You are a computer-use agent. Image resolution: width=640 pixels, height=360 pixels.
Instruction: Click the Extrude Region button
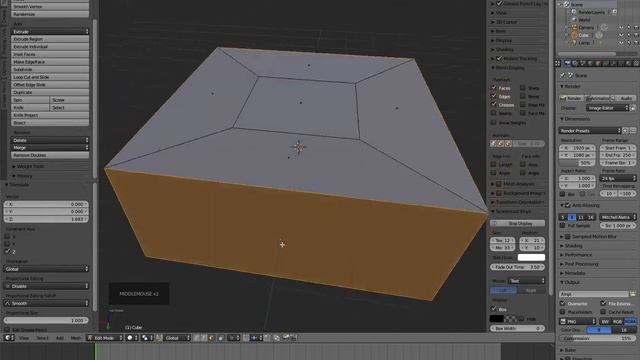tap(50, 39)
